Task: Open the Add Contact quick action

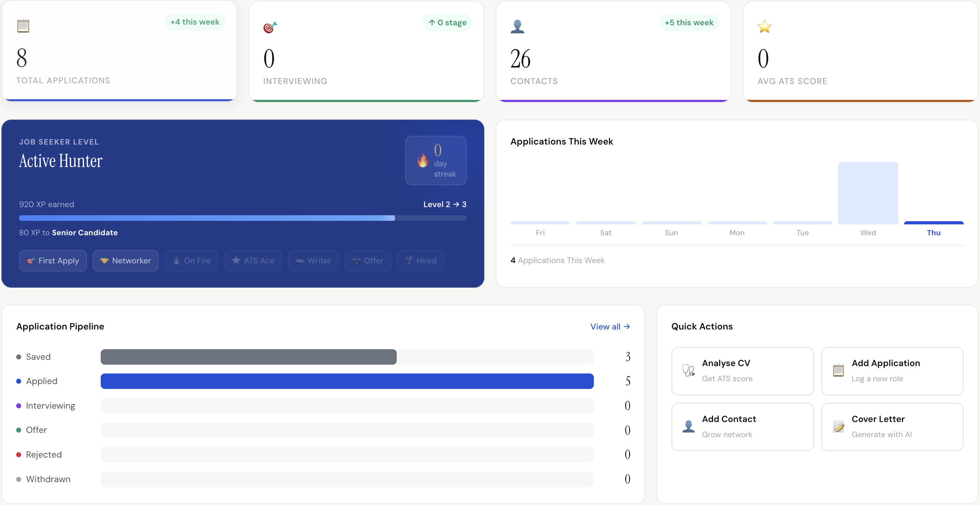Action: tap(742, 427)
